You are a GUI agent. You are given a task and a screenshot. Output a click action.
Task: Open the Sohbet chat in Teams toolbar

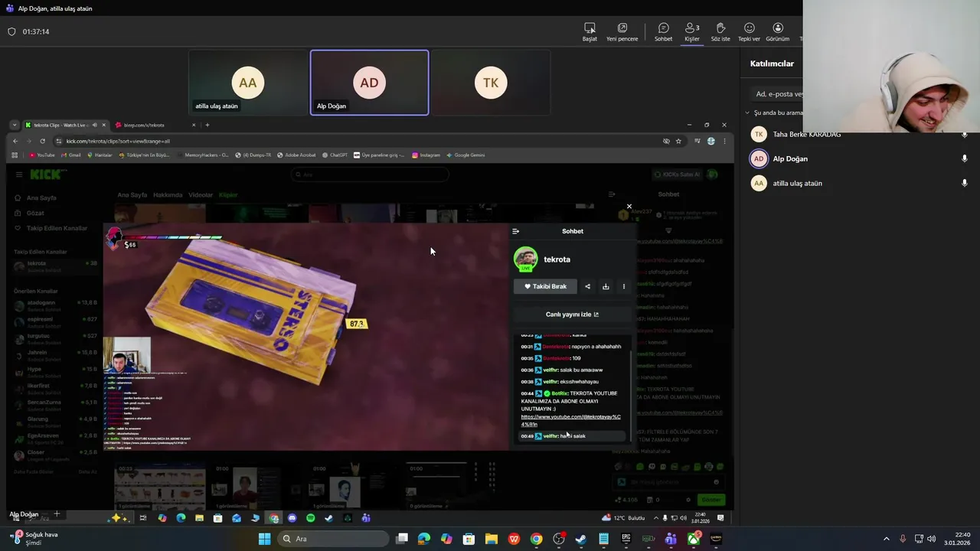[663, 32]
